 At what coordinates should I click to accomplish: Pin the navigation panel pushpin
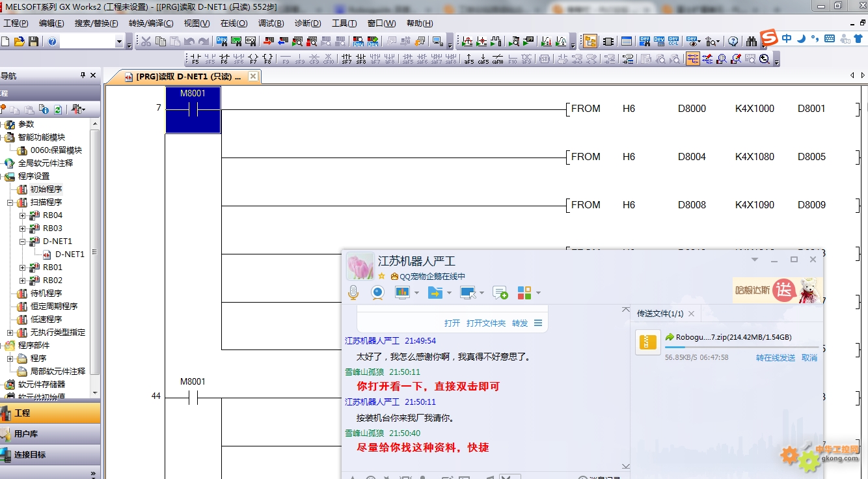coord(83,75)
